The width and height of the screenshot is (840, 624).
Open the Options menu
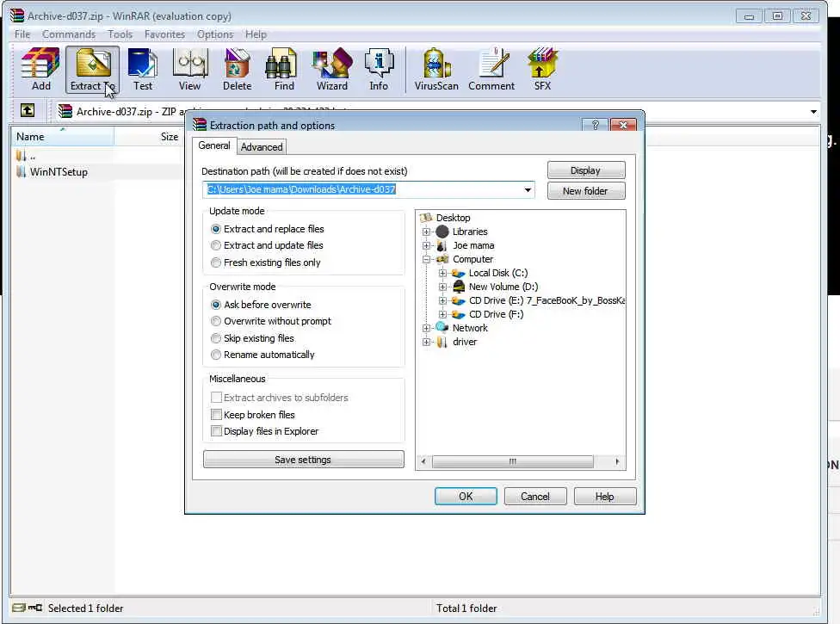pyautogui.click(x=215, y=34)
